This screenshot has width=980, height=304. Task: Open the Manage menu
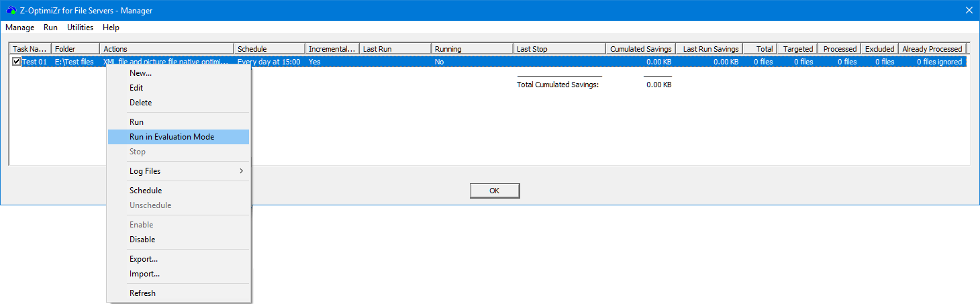pos(19,28)
